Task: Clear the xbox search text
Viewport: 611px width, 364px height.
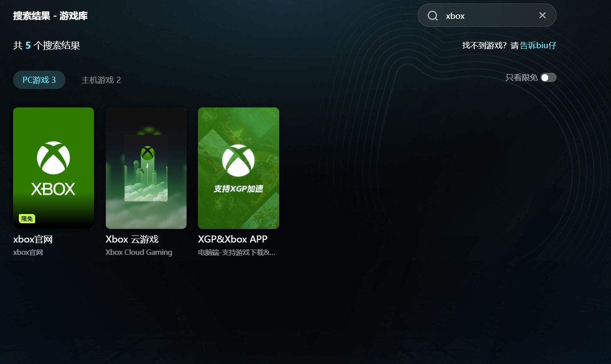Action: tap(543, 15)
